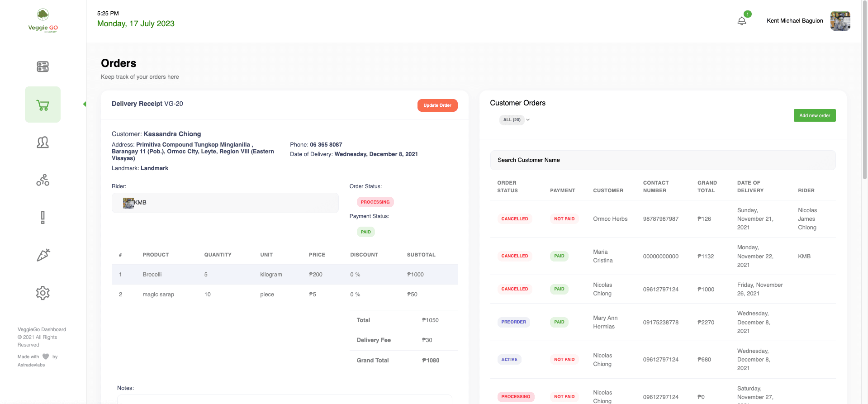Check the notification bell icon
Image resolution: width=868 pixels, height=404 pixels.
742,21
